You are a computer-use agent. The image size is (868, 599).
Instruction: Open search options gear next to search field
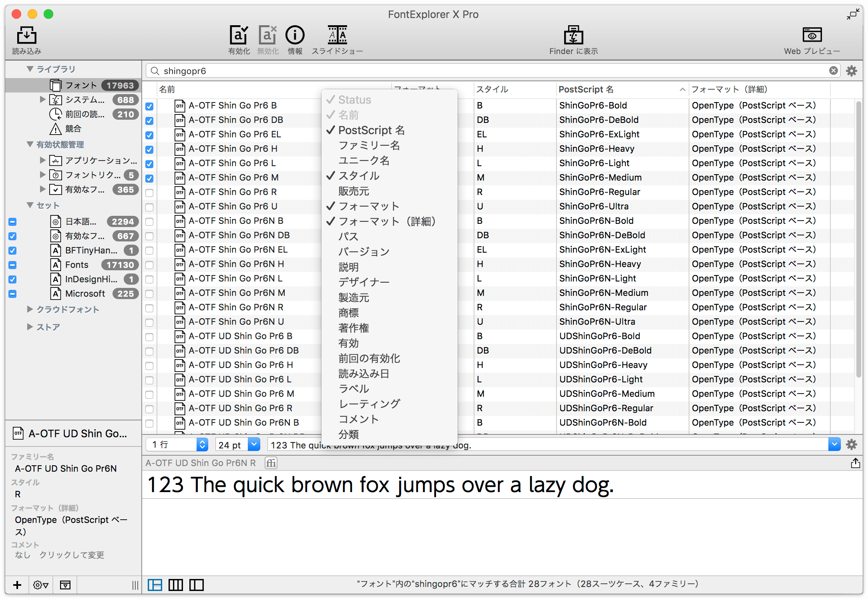[x=851, y=71]
